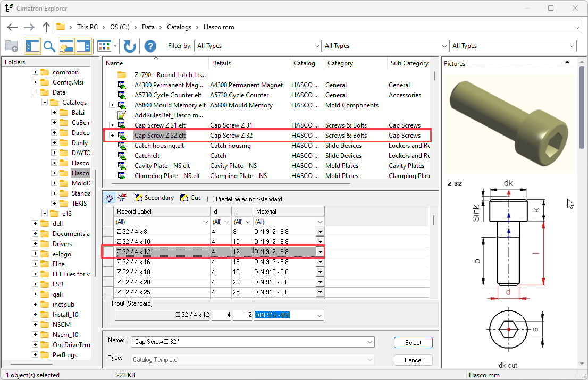Click the Back navigation arrow
588x380 pixels.
tap(12, 27)
